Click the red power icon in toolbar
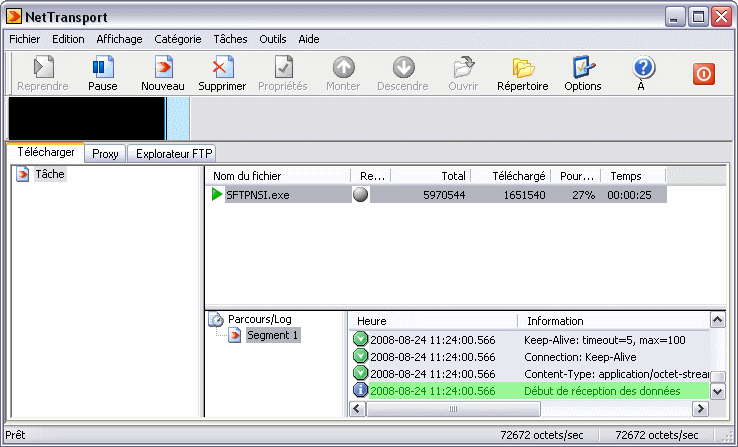This screenshot has width=738, height=447. click(704, 74)
